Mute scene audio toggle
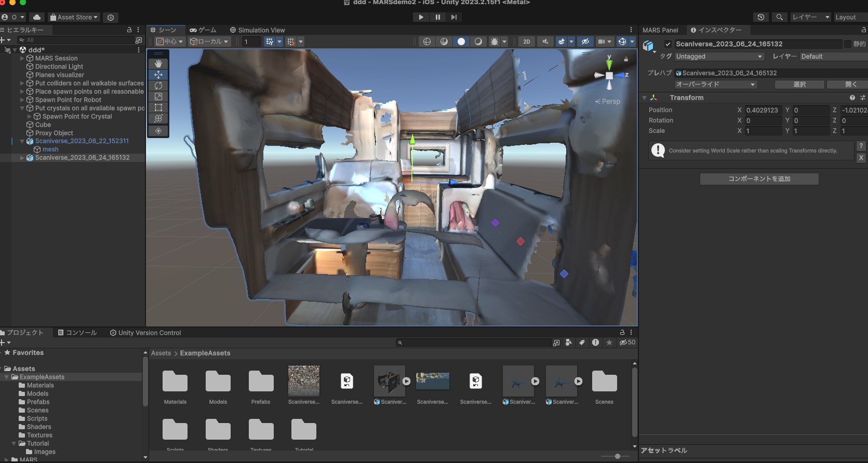 (545, 42)
